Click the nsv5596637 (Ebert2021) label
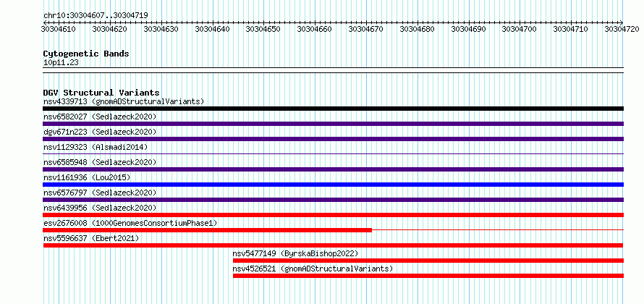Viewport: 644px width, 304px height. point(91,238)
